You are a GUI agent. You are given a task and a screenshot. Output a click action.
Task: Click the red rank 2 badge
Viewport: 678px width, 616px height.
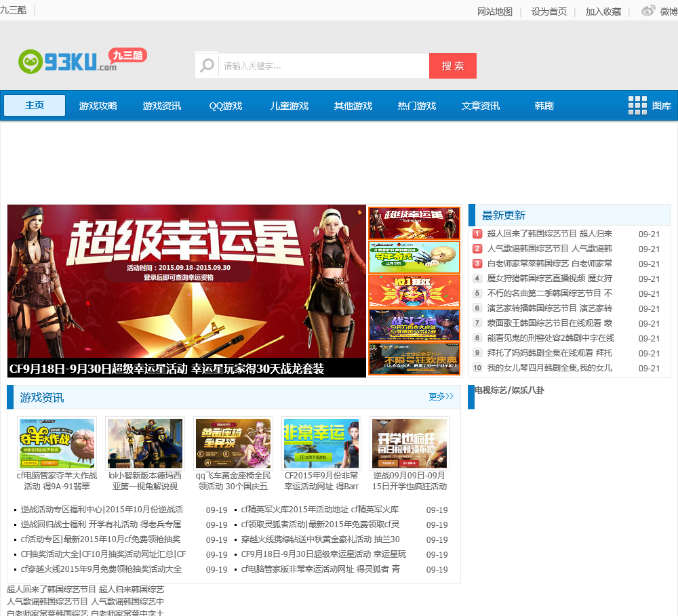click(x=477, y=249)
